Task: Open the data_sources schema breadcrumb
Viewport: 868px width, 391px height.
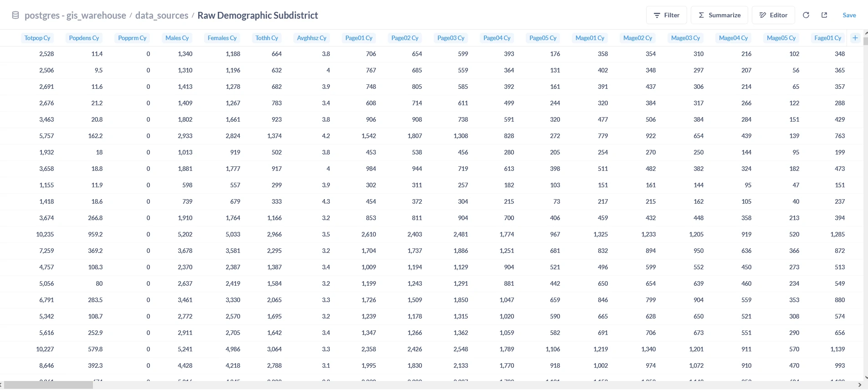Action: [x=162, y=15]
